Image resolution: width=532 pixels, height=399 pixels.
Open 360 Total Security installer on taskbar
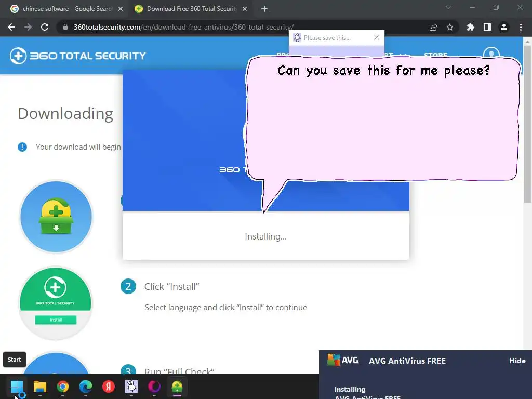pyautogui.click(x=177, y=387)
